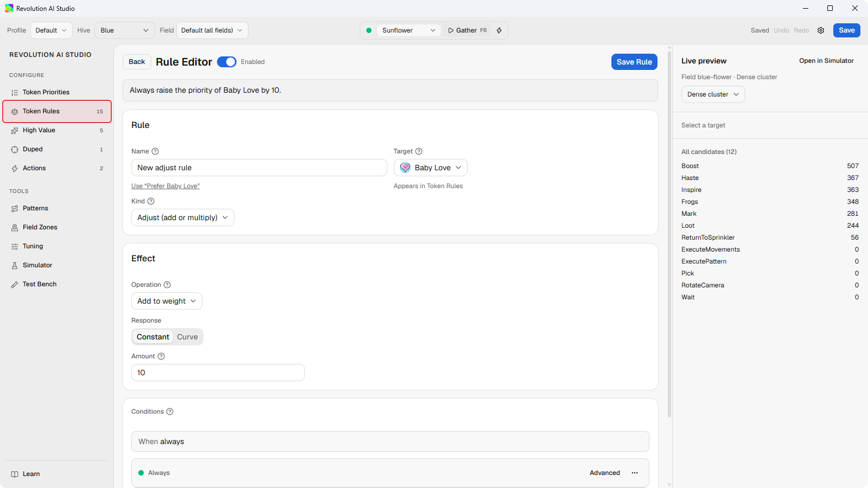Image resolution: width=868 pixels, height=488 pixels.
Task: Open the Simulator tool in the sidebar
Action: coord(57,265)
